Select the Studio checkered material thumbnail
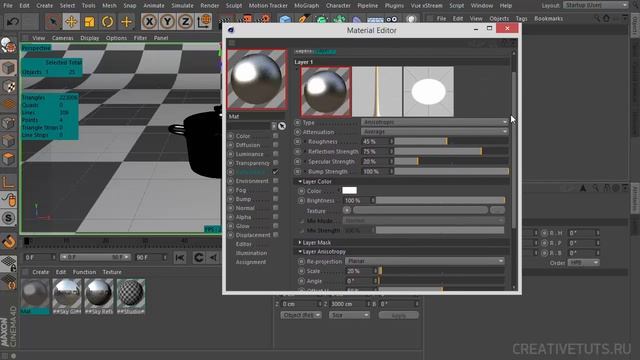Viewport: 640px width, 360px height. [131, 293]
